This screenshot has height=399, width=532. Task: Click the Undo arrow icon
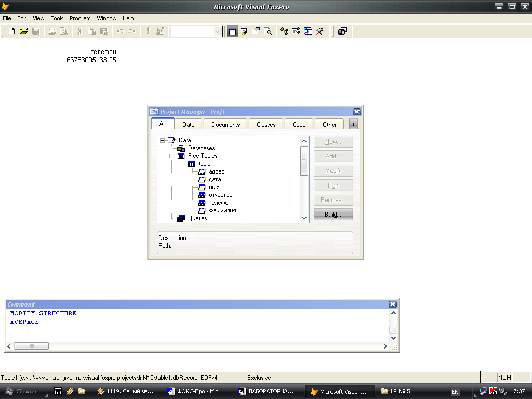click(120, 31)
